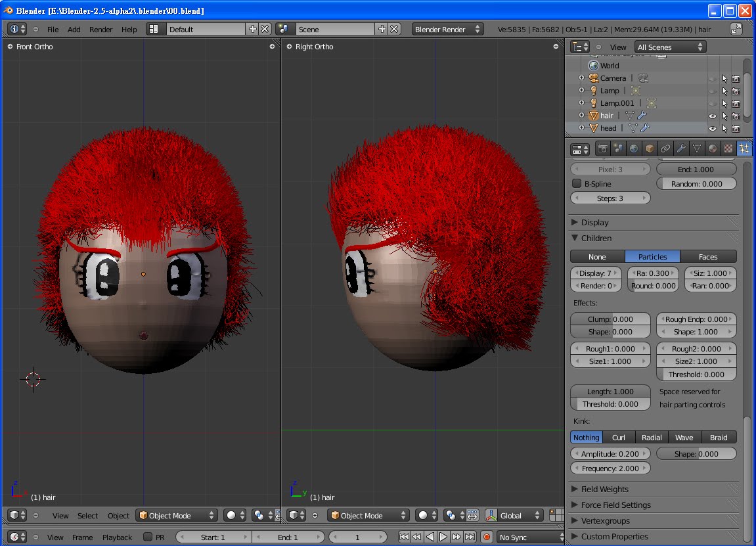Open the Blender Render engine dropdown

(447, 29)
